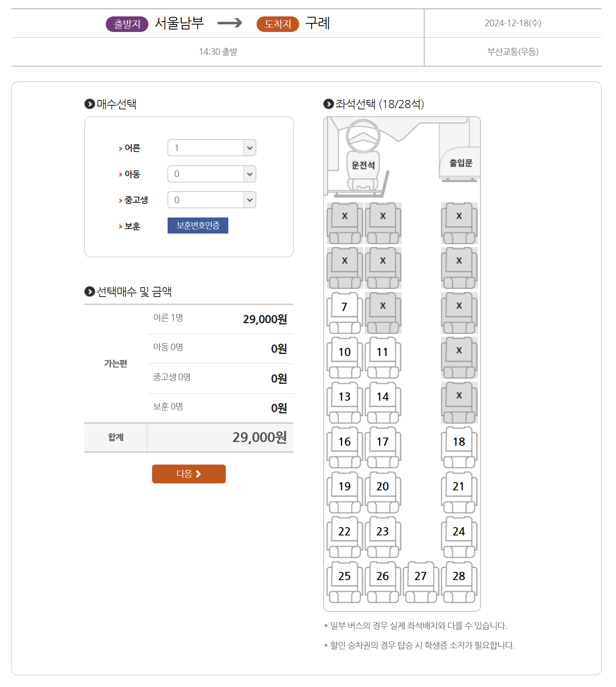The image size is (616, 687).
Task: Select seat number 24
Action: click(459, 537)
